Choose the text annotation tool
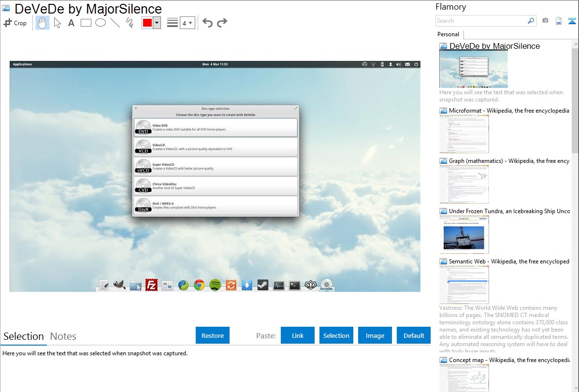The width and height of the screenshot is (579, 392). coord(71,23)
